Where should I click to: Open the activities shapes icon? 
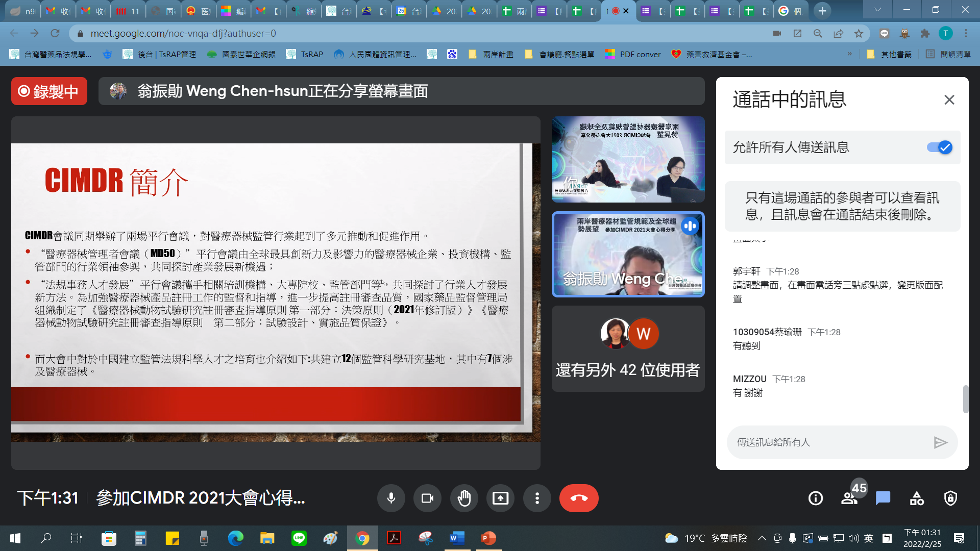click(917, 498)
